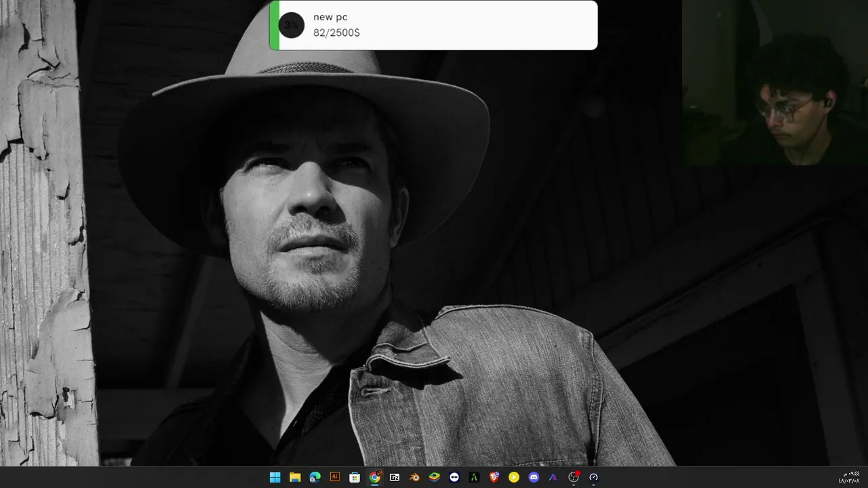Click the 82/2500$ goal amount

tap(336, 33)
